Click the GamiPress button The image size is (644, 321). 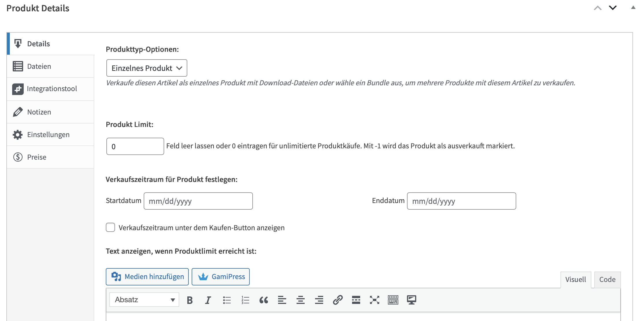pyautogui.click(x=221, y=277)
